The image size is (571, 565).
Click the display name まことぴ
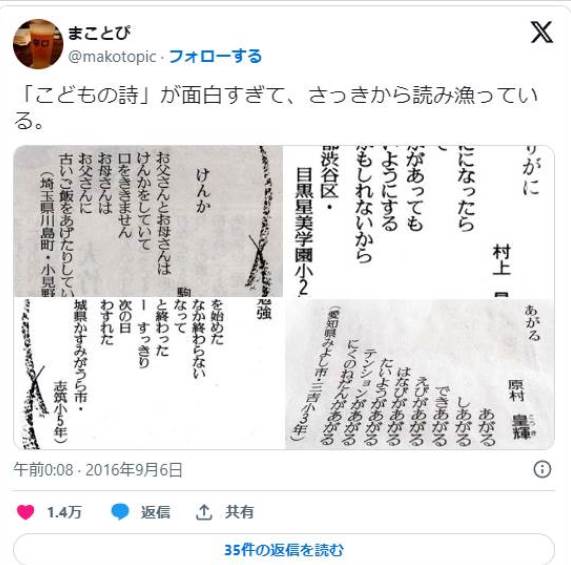click(x=99, y=33)
